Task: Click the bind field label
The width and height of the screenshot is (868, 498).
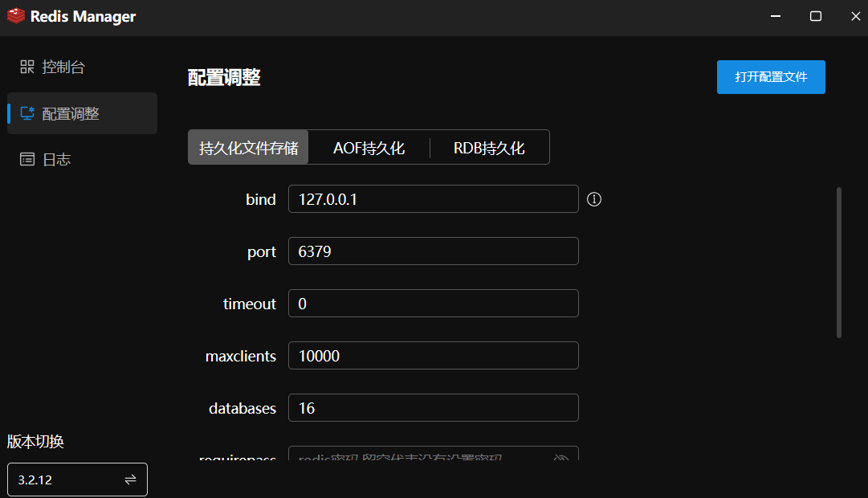Action: pos(261,199)
